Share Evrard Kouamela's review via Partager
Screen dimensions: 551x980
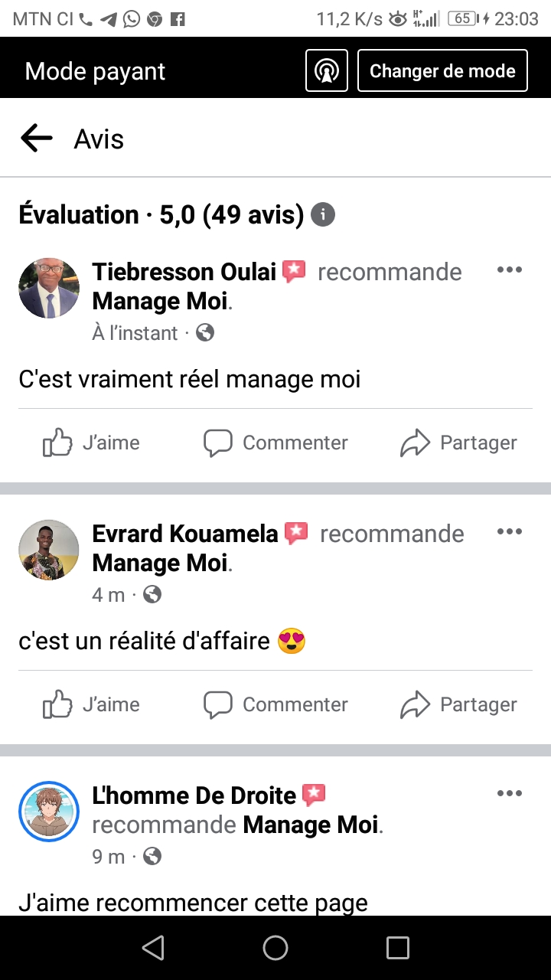pyautogui.click(x=458, y=704)
